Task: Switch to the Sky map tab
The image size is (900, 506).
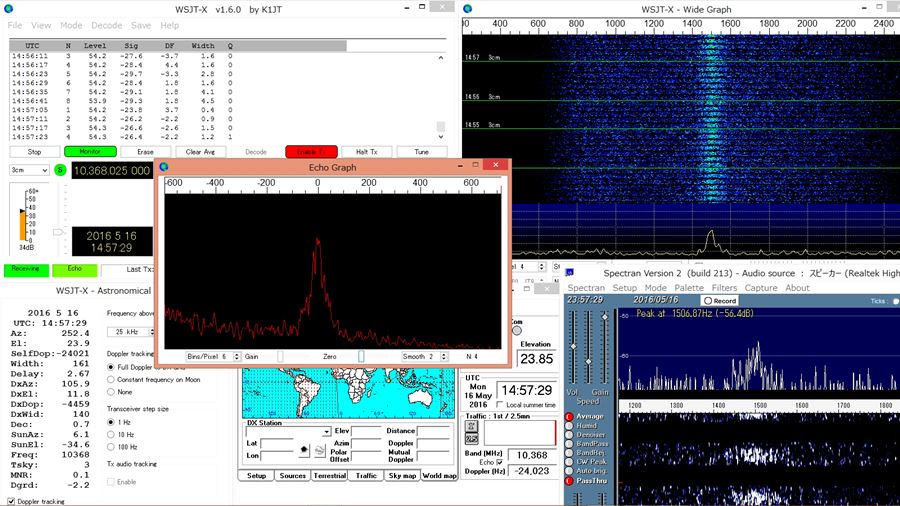Action: [402, 476]
